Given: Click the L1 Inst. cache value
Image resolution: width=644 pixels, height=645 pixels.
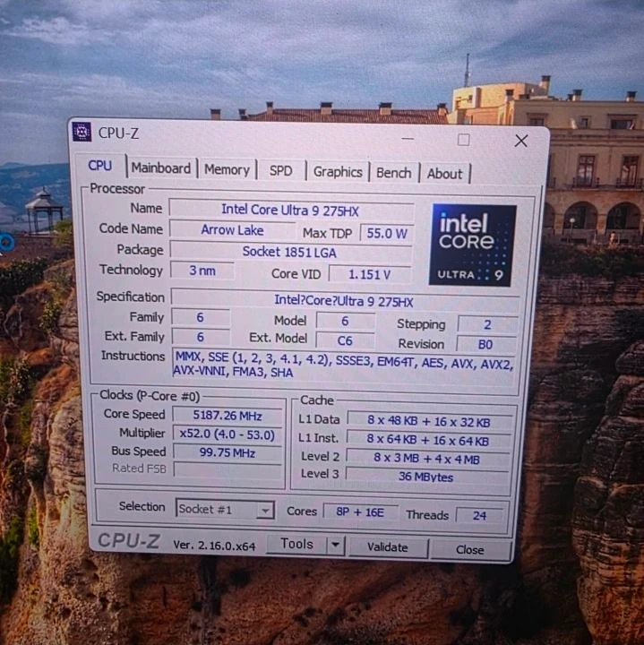Looking at the screenshot, I should (428, 440).
